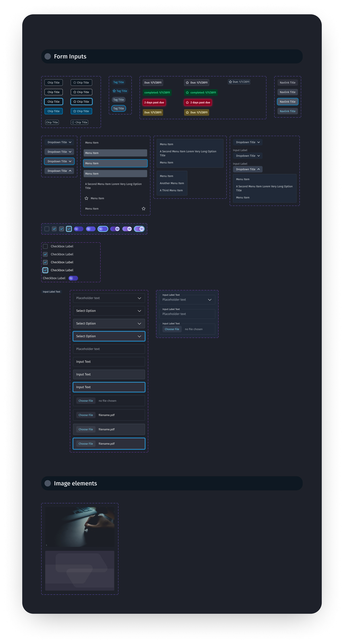Click star icon at right end of Menu Item row
344x644 pixels.
[144, 209]
